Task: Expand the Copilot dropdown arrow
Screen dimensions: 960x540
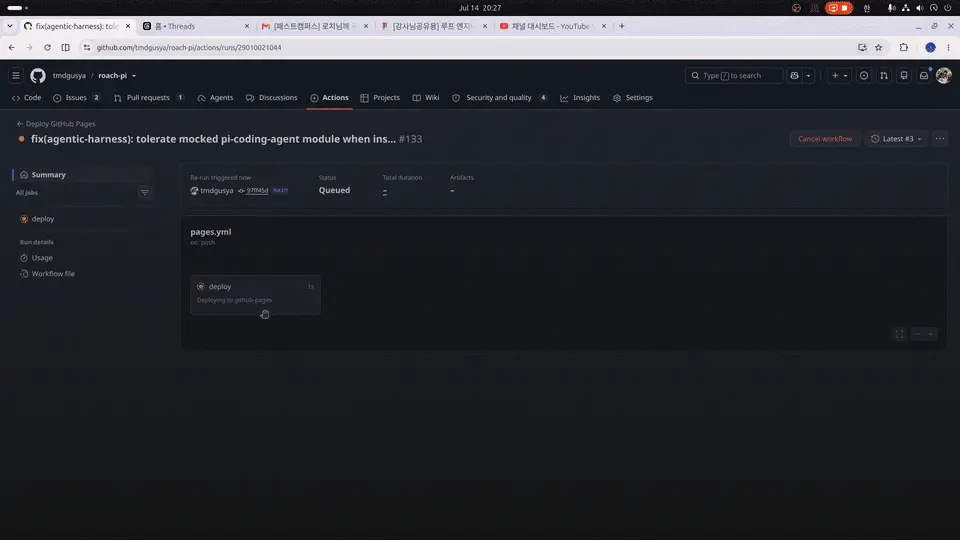Action: pos(808,75)
